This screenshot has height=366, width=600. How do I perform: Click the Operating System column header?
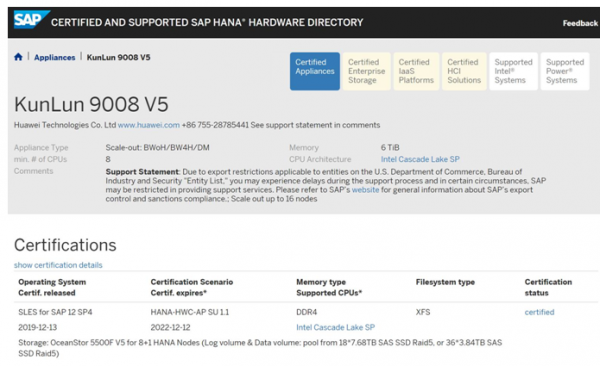(x=52, y=282)
